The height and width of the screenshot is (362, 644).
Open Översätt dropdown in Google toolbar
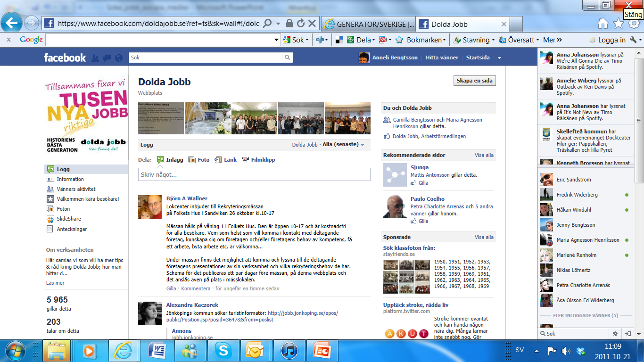click(x=519, y=40)
